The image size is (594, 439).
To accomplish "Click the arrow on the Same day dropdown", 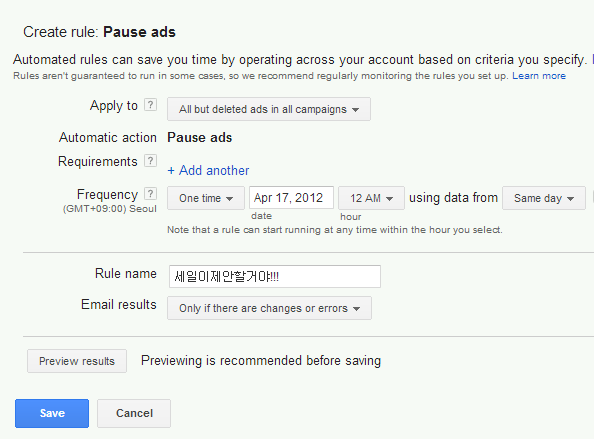I will click(571, 198).
